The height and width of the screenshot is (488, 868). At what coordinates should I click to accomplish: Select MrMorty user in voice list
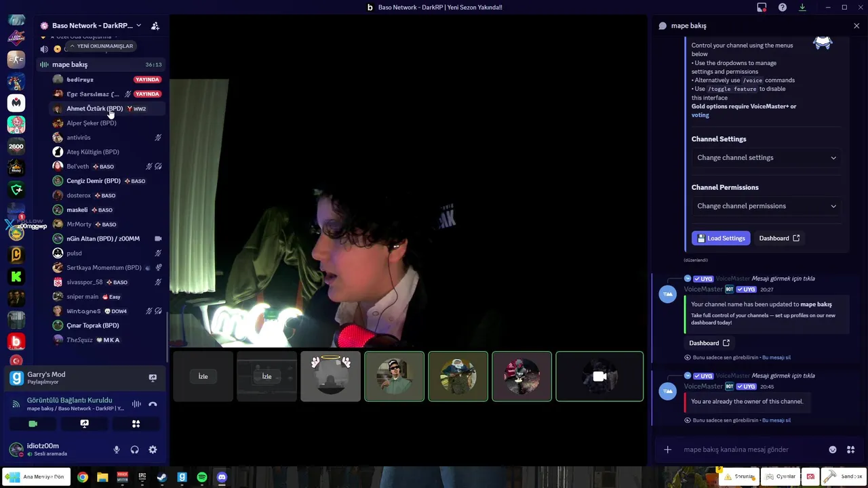(107, 224)
